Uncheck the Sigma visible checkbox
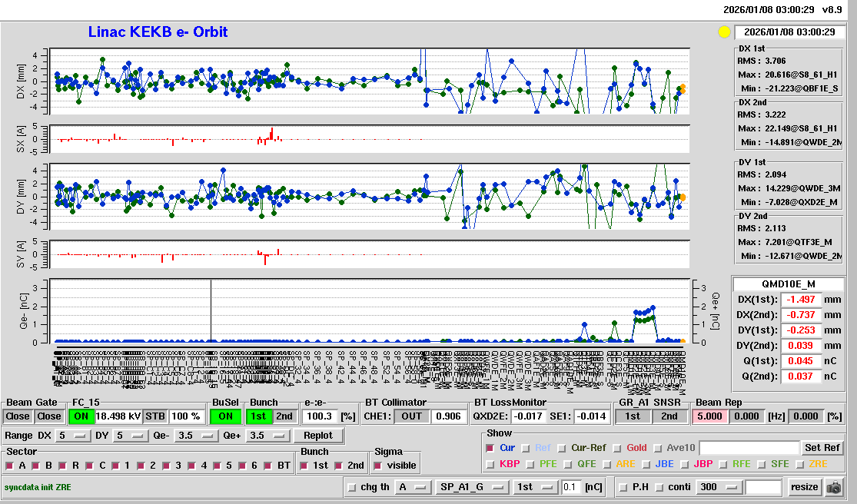Image resolution: width=857 pixels, height=504 pixels. coord(377,466)
